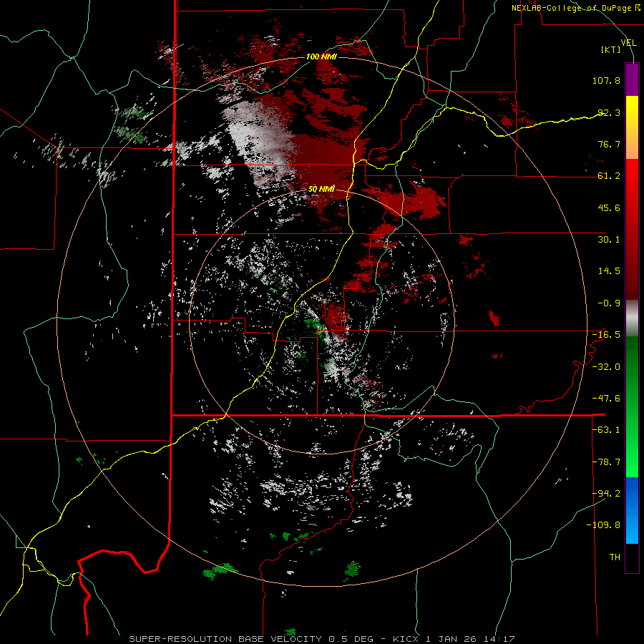This screenshot has height=644, width=644.
Task: Click the -16.5 velocity scale value
Action: click(x=606, y=335)
